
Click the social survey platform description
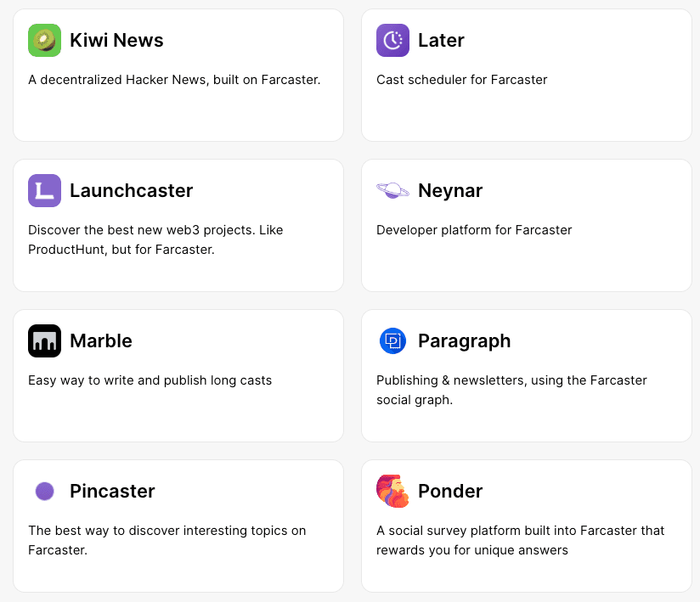tap(520, 540)
